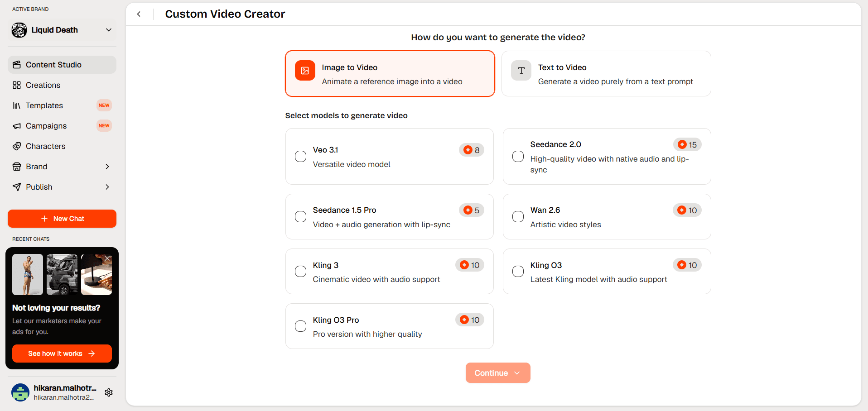This screenshot has height=411, width=868.
Task: Click the Campaigns megaphone icon
Action: coord(17,126)
